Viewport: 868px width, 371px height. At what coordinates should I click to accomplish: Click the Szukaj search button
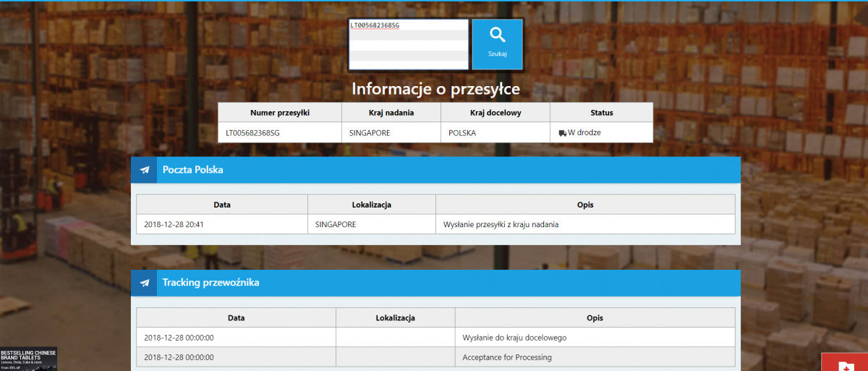497,44
